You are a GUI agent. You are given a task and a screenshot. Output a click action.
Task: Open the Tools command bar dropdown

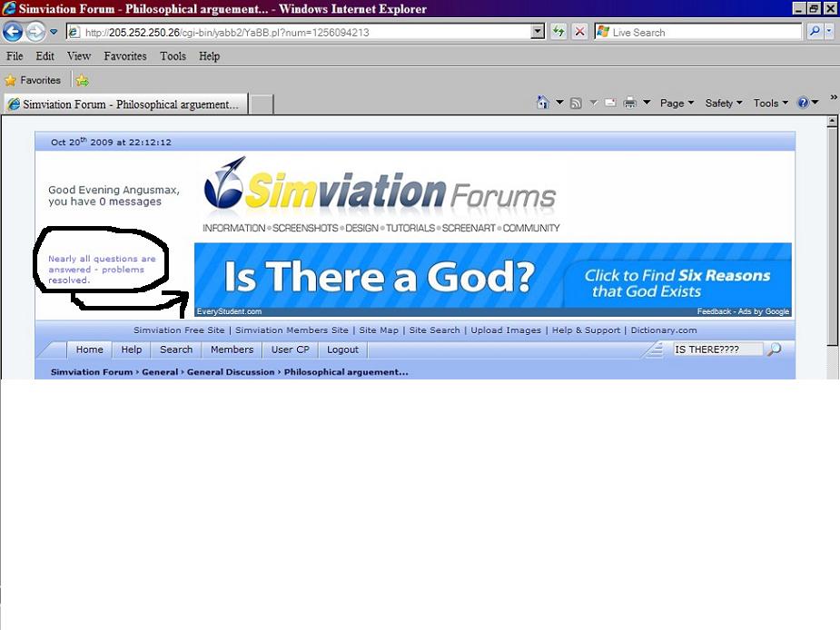(770, 103)
